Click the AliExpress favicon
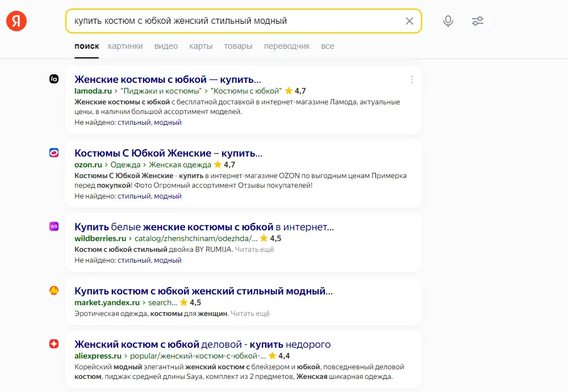This screenshot has width=568, height=392. click(54, 344)
